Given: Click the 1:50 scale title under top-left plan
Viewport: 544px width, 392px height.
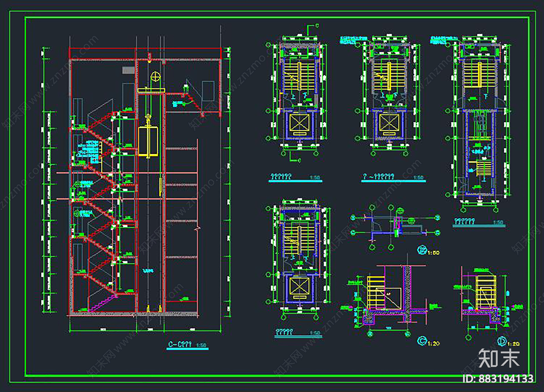Looking at the screenshot, I should pyautogui.click(x=295, y=177).
